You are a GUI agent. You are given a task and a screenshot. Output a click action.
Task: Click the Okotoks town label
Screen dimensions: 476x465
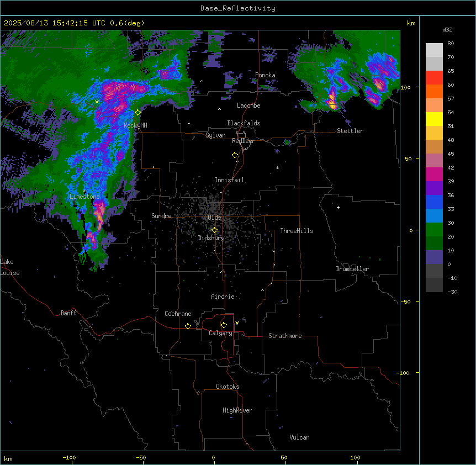click(228, 387)
